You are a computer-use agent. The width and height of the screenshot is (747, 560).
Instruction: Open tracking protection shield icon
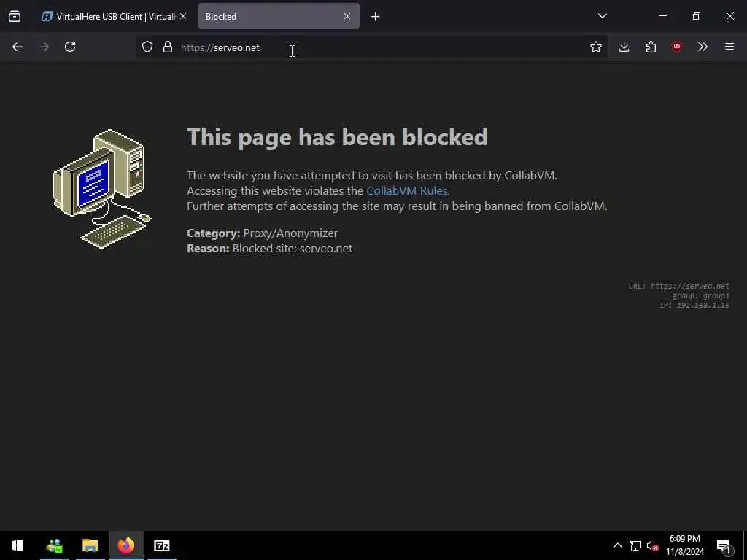click(147, 47)
